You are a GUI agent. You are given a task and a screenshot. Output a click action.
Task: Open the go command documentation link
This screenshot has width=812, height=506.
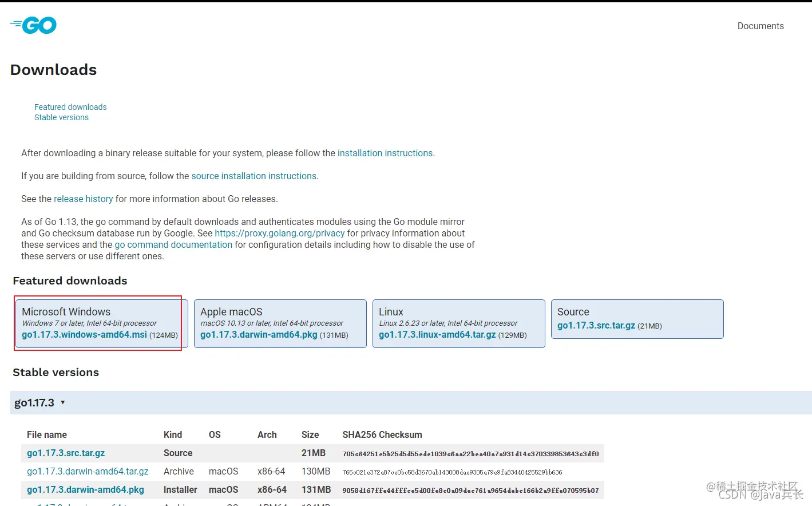(173, 244)
